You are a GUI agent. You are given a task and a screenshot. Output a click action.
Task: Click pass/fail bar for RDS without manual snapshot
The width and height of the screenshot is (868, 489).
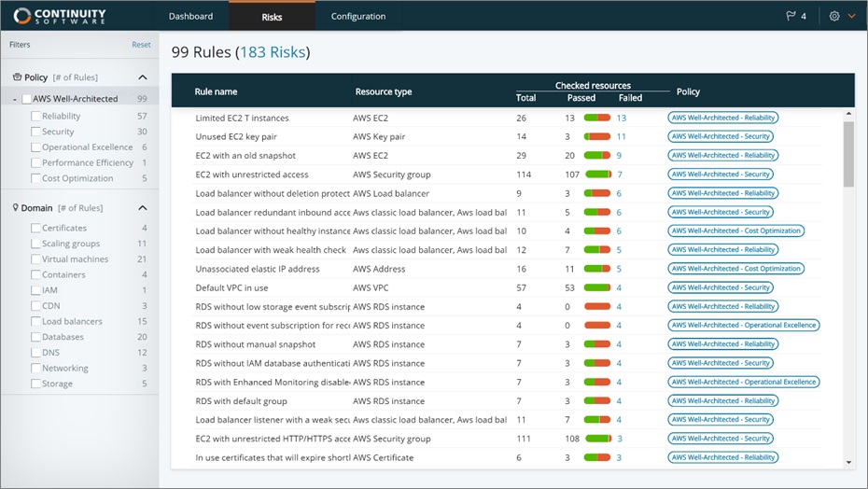click(597, 344)
